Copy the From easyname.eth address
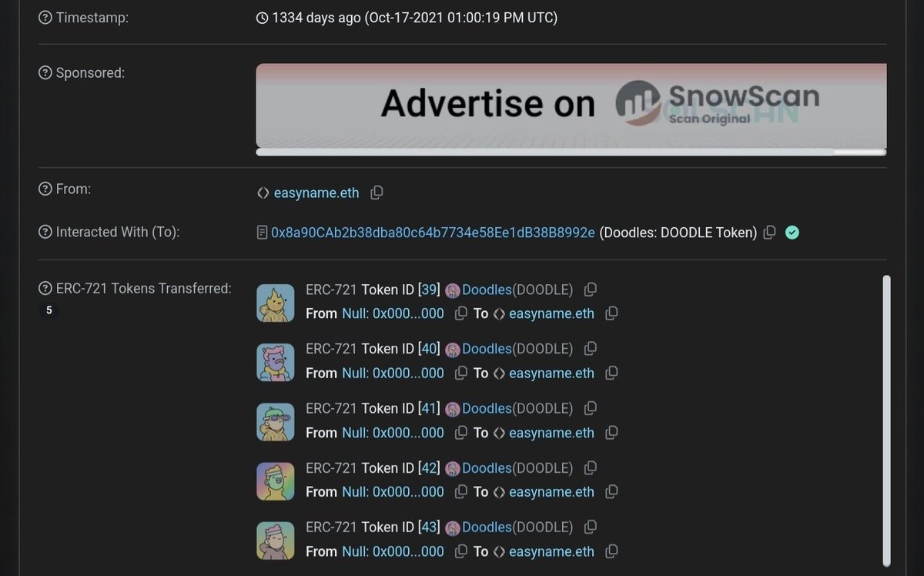The width and height of the screenshot is (924, 576). (x=377, y=193)
